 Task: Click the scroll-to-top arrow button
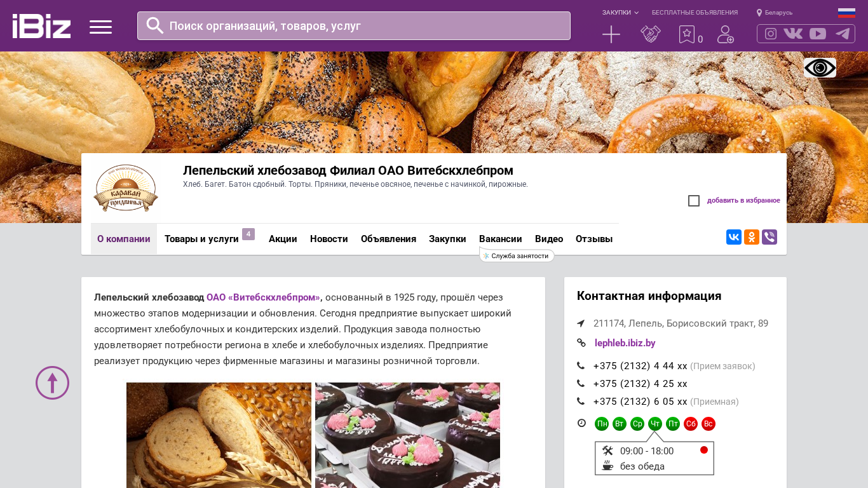(52, 383)
